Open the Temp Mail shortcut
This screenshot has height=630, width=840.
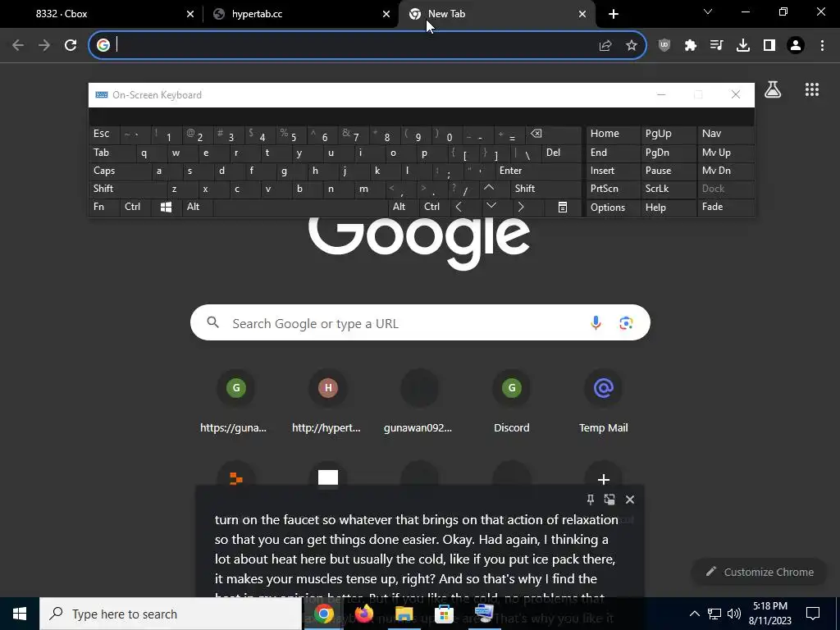(x=603, y=402)
